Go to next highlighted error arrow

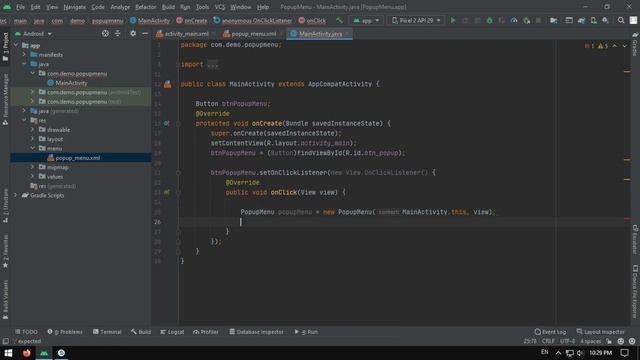[624, 46]
